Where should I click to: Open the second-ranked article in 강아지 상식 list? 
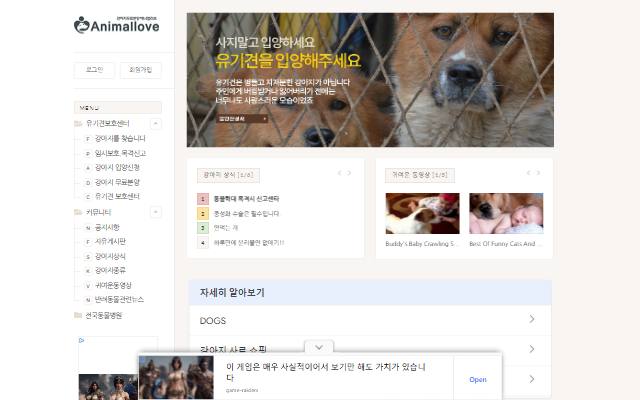click(246, 213)
